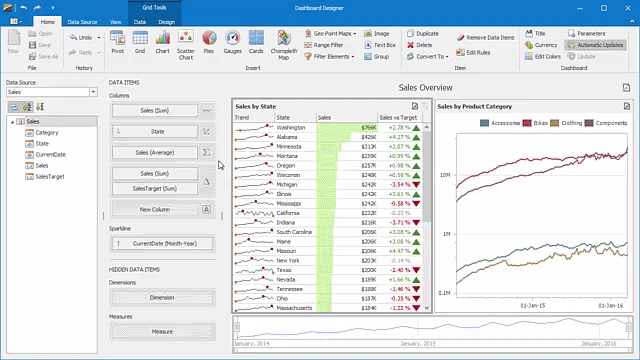640x360 pixels.
Task: Insert a Text Box item
Action: pyautogui.click(x=380, y=45)
